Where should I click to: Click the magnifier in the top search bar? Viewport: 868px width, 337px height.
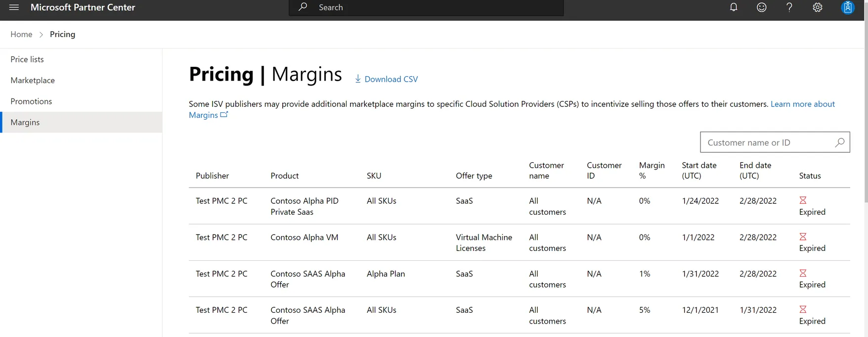coord(303,7)
